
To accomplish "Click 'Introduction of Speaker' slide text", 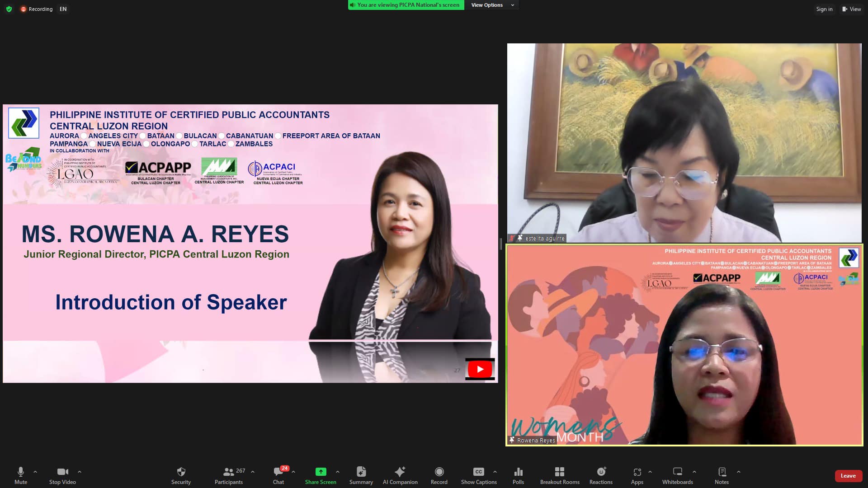I will coord(171,302).
